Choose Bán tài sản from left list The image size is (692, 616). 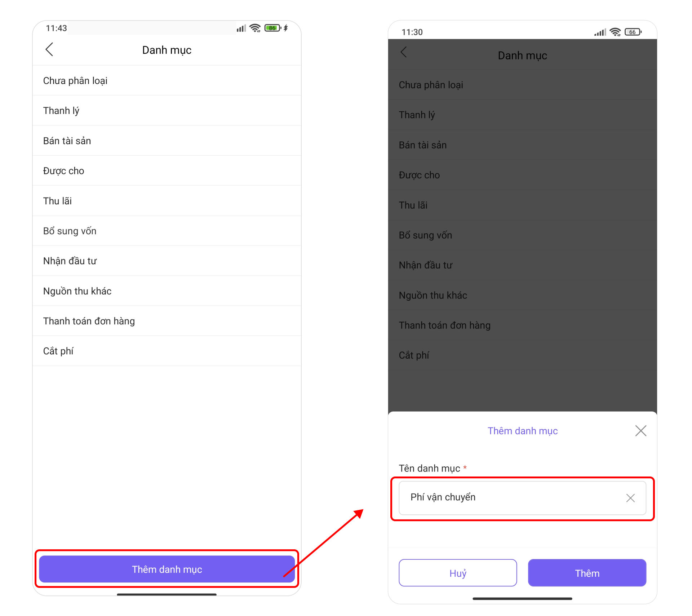tap(167, 141)
